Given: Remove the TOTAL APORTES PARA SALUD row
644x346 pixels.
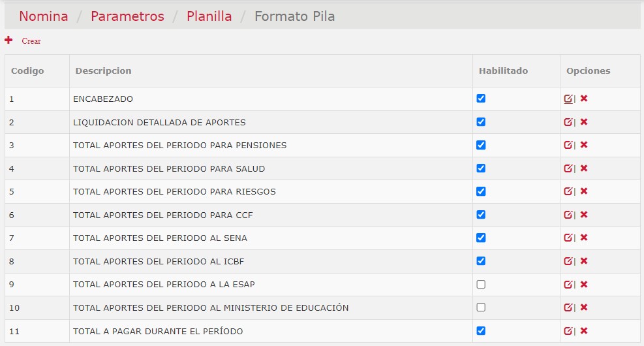Looking at the screenshot, I should click(x=584, y=168).
